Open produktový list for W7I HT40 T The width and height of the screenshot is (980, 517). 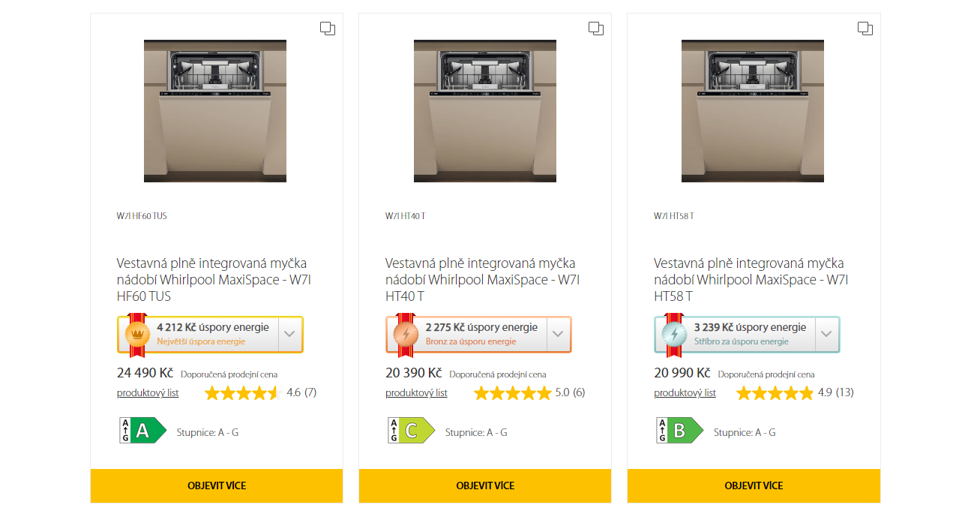pyautogui.click(x=416, y=393)
